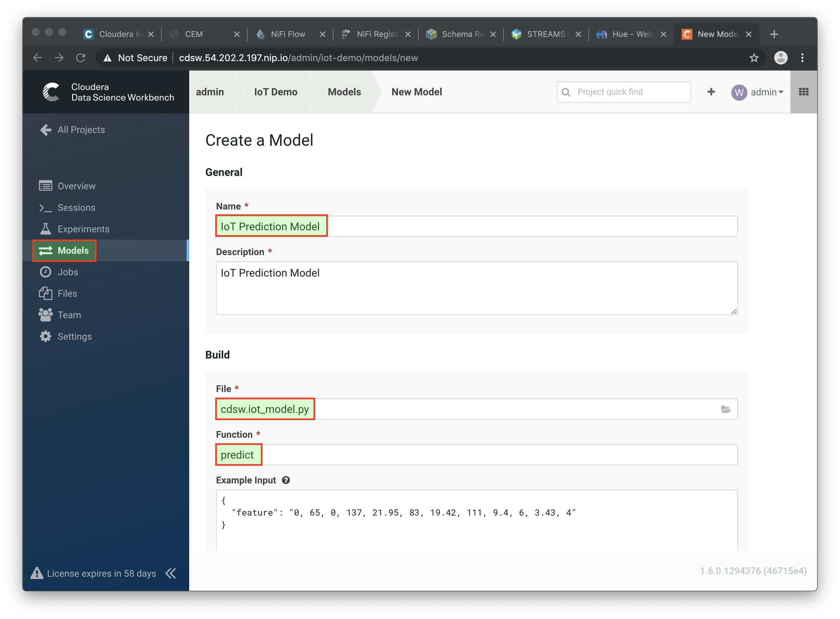Click the grid/apps menu icon top right
Viewport: 840px width, 619px height.
(x=803, y=92)
